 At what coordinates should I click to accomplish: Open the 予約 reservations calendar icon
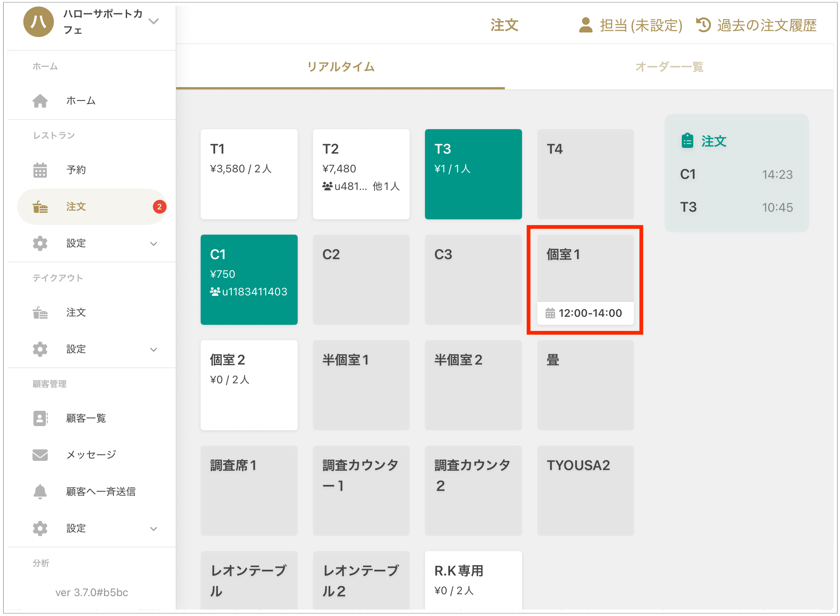pyautogui.click(x=40, y=170)
